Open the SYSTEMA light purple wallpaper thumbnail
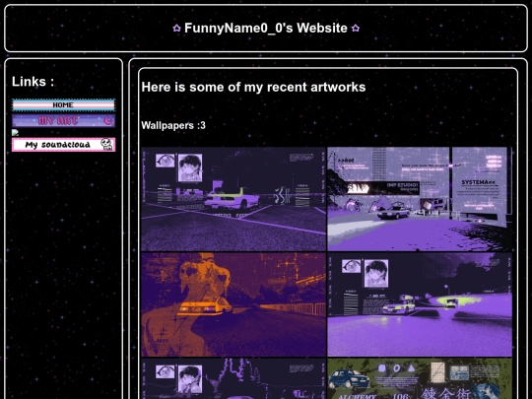 tap(420, 199)
